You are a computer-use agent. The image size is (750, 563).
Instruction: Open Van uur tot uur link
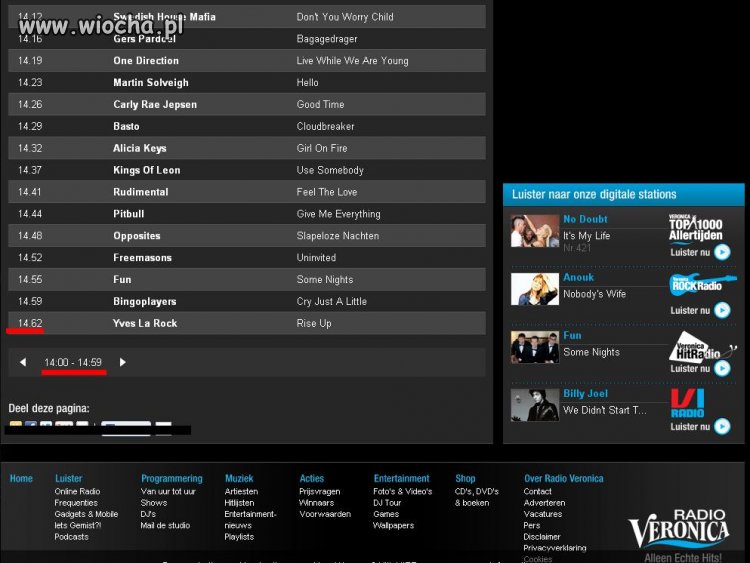pos(168,491)
